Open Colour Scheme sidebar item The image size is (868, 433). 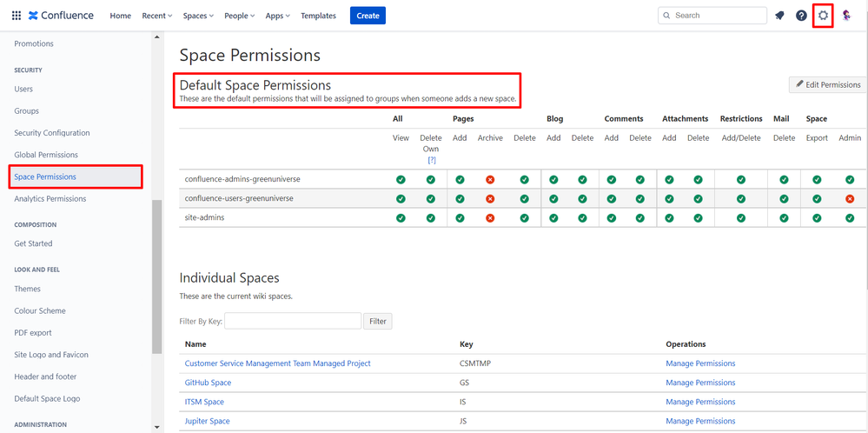point(40,310)
